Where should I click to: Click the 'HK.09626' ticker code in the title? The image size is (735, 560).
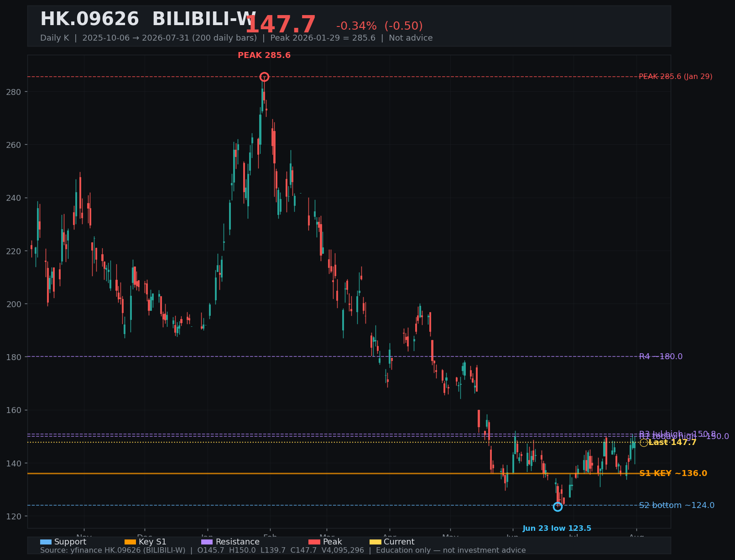[89, 20]
